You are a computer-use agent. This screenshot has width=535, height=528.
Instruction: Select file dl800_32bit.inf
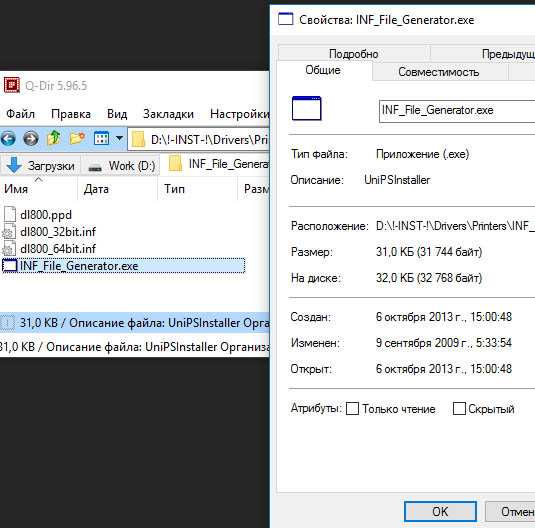point(58,232)
